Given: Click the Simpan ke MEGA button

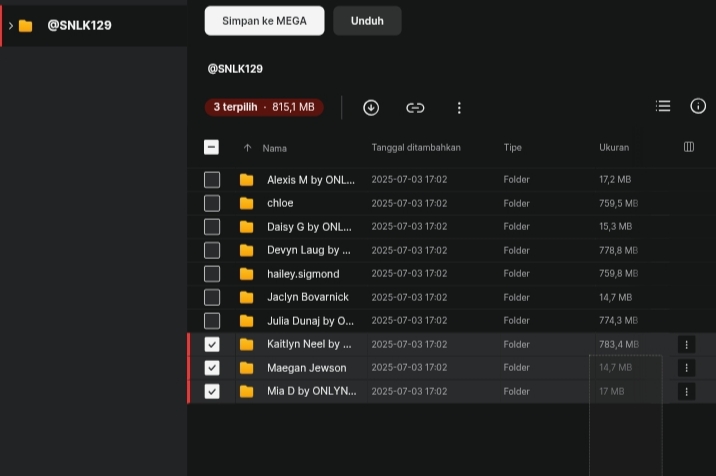Looking at the screenshot, I should [264, 21].
